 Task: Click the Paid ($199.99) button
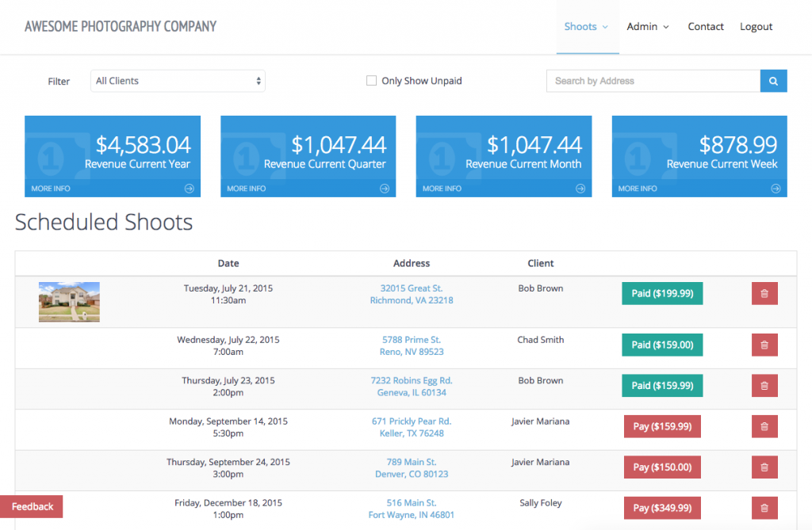point(662,293)
